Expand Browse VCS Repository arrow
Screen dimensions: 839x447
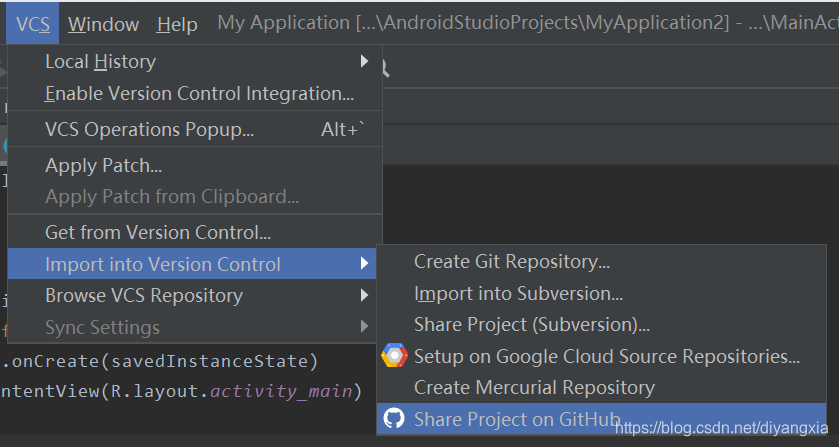(x=364, y=296)
